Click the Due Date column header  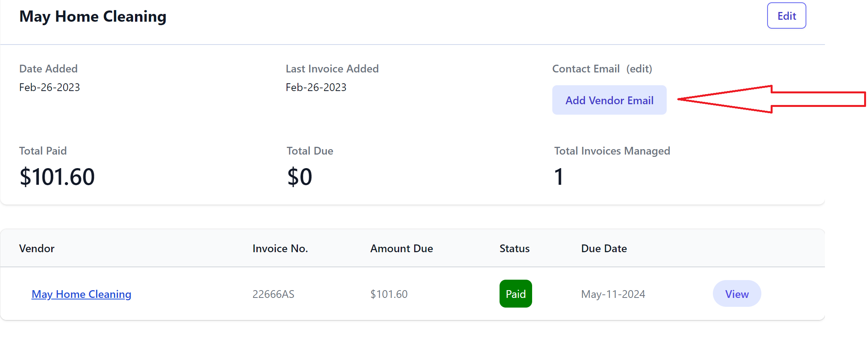604,249
